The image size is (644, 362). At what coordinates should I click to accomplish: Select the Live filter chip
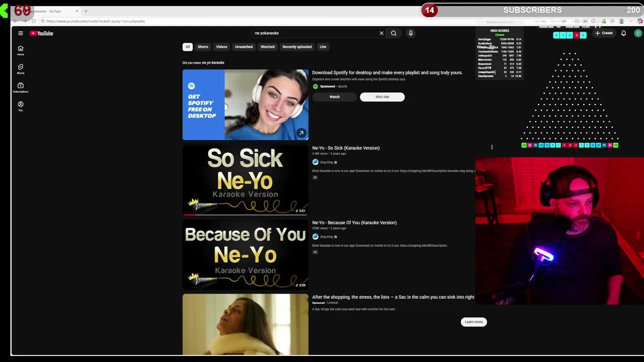click(x=323, y=47)
